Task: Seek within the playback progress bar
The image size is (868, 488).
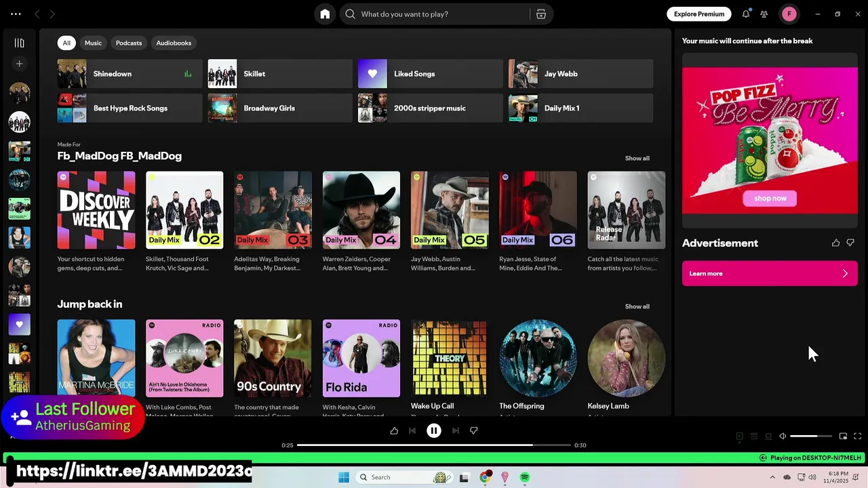Action: pyautogui.click(x=434, y=445)
